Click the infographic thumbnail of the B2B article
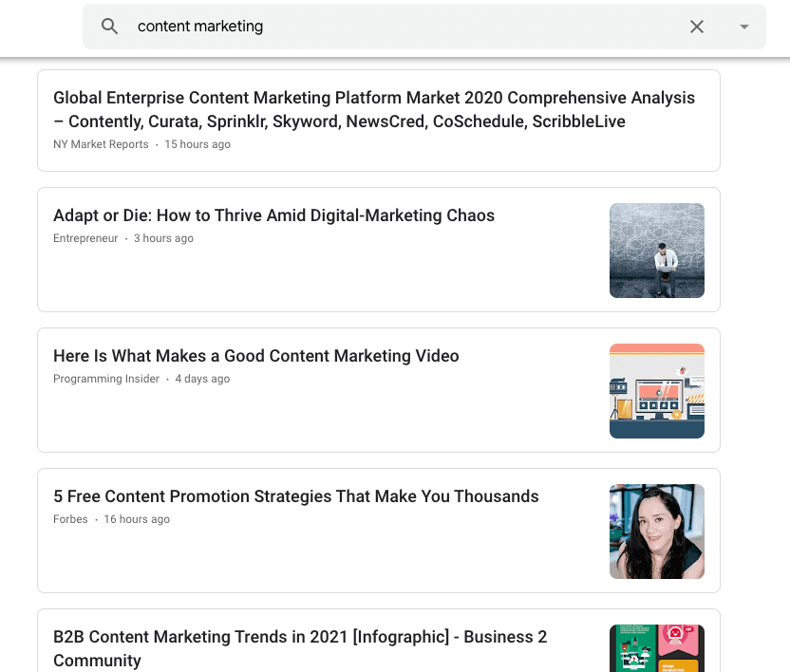The image size is (790, 672). click(656, 648)
